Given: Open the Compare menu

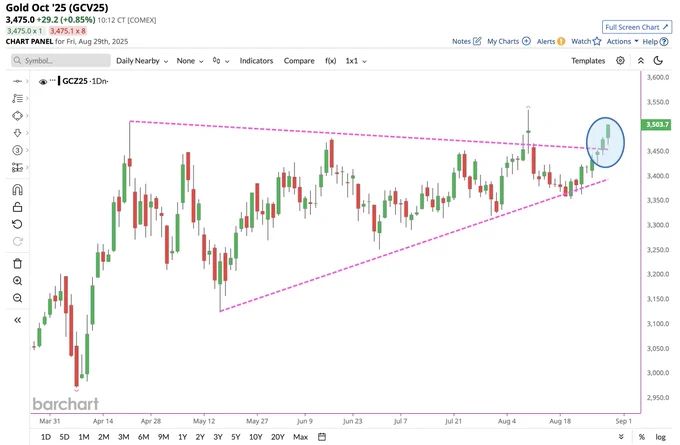Looking at the screenshot, I should (299, 61).
